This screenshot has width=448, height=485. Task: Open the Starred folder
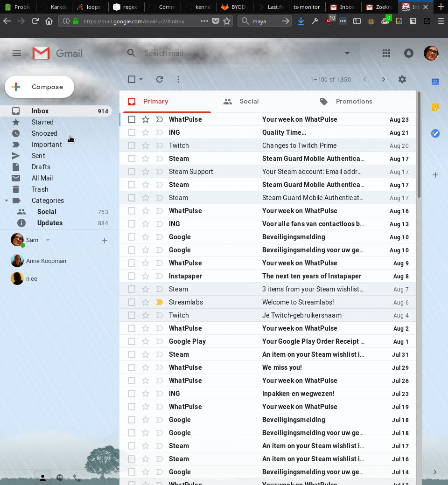pos(42,122)
